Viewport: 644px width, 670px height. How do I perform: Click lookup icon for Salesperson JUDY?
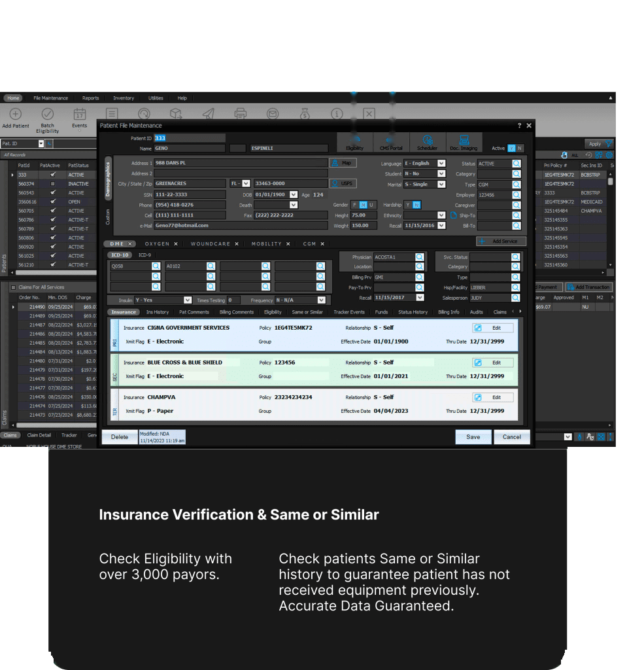tap(515, 298)
